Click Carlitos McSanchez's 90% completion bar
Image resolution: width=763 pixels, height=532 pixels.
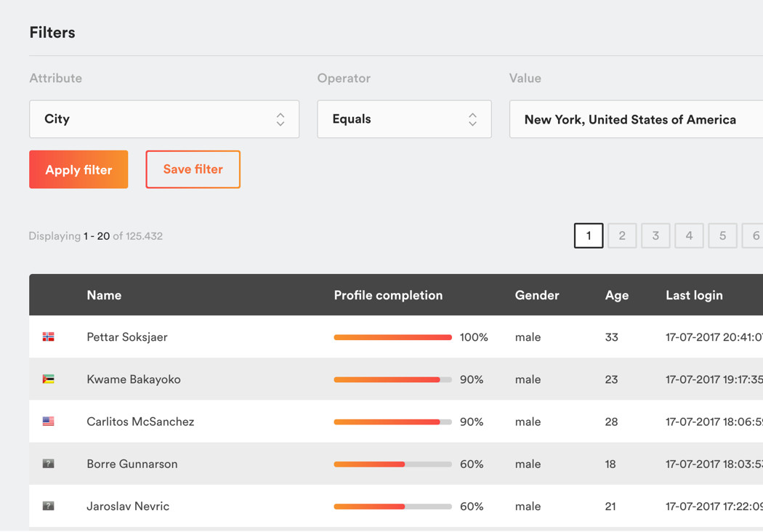point(392,422)
